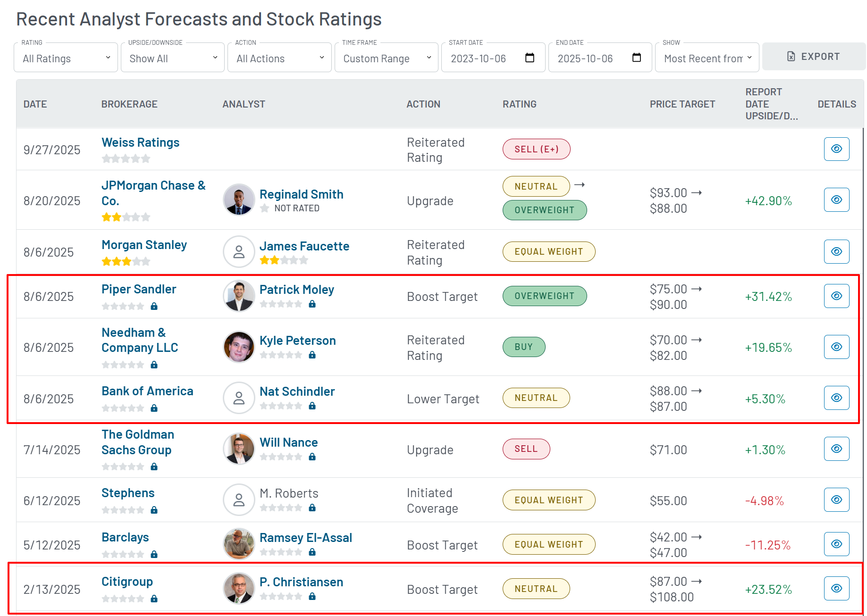Image resolution: width=867 pixels, height=616 pixels.
Task: Click lock icon beside Will Nance stars
Action: pos(312,457)
